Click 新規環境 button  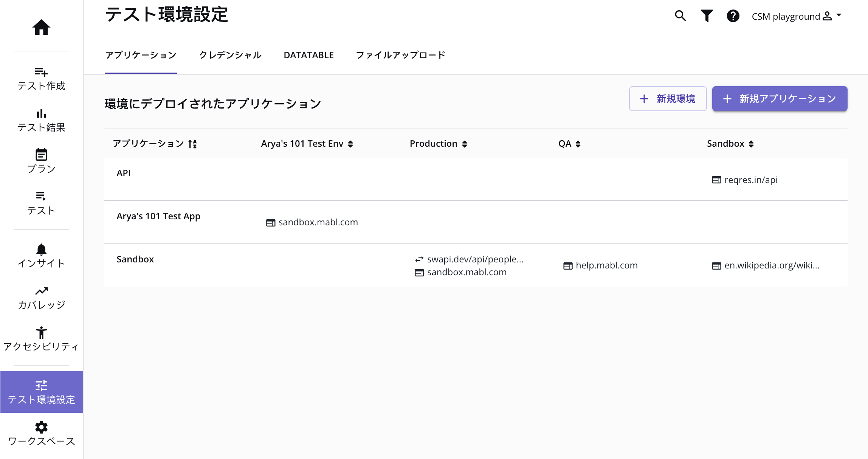[x=668, y=99]
